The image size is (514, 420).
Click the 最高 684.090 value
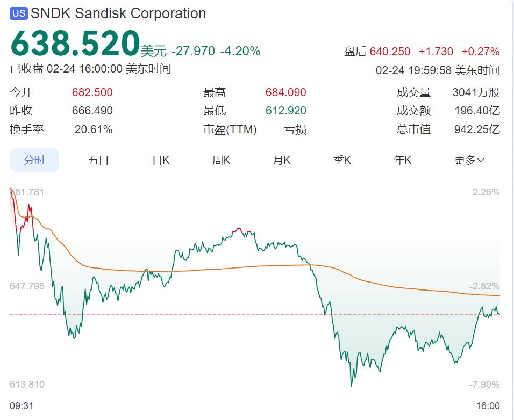point(285,92)
